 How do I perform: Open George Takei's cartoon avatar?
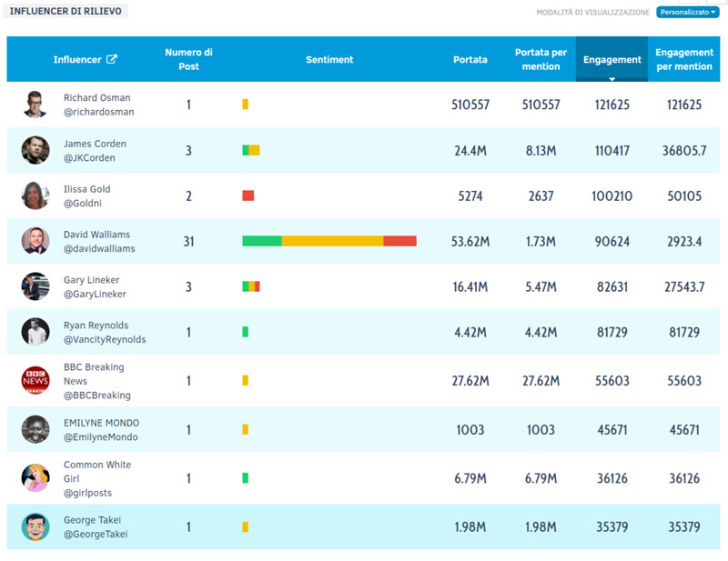[35, 526]
